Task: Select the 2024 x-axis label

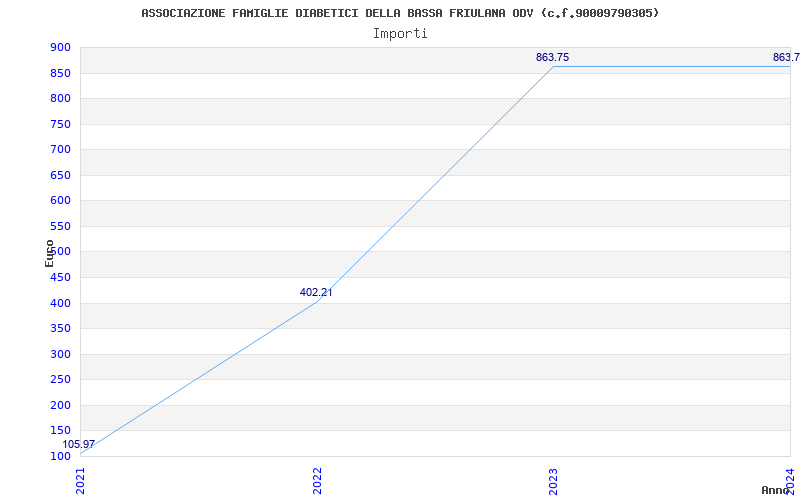Action: pos(790,481)
